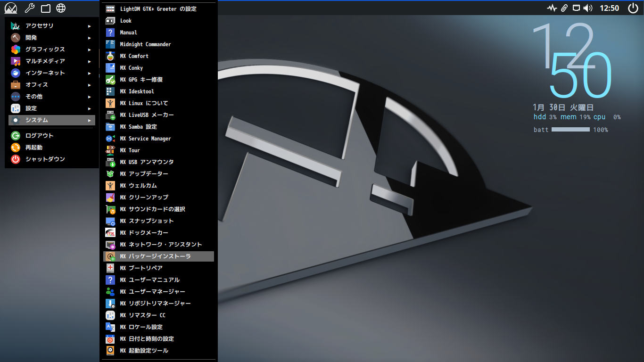Viewport: 644px width, 362px height.
Task: Click MX Service Manager icon
Action: click(x=110, y=139)
